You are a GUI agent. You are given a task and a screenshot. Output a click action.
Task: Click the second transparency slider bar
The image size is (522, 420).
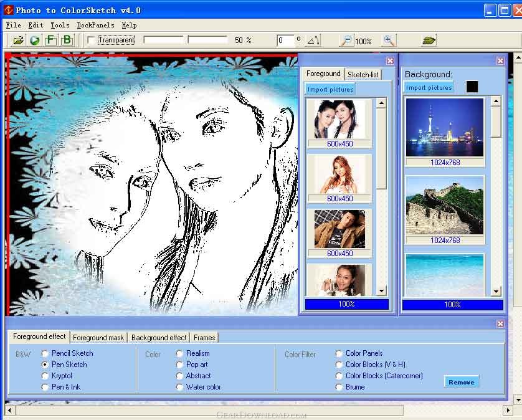click(208, 40)
